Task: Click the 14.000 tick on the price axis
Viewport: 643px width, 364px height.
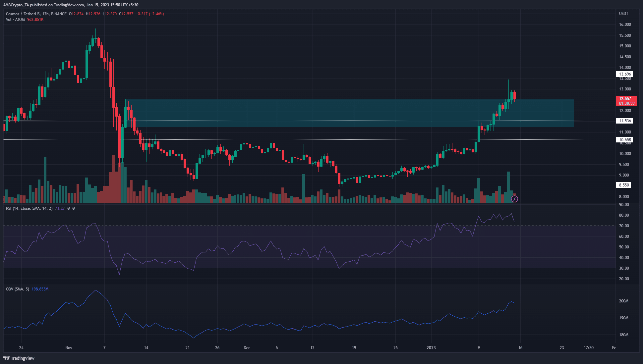Action: point(625,68)
